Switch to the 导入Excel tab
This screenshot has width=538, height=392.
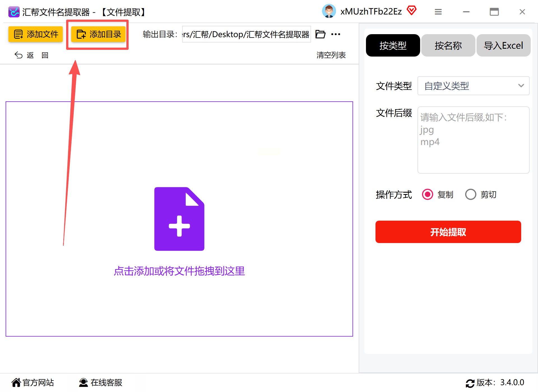coord(503,45)
